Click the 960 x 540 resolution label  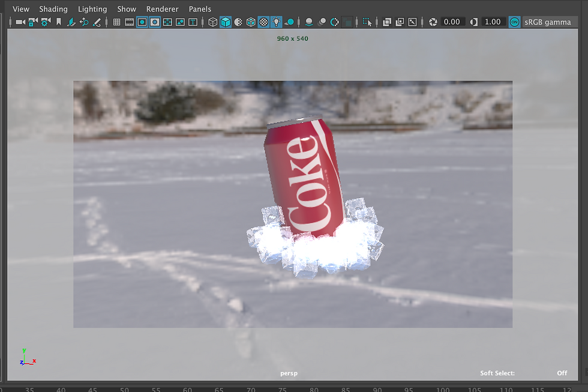point(293,38)
